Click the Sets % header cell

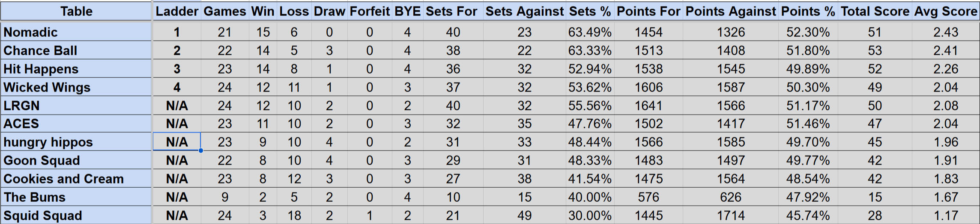click(590, 11)
